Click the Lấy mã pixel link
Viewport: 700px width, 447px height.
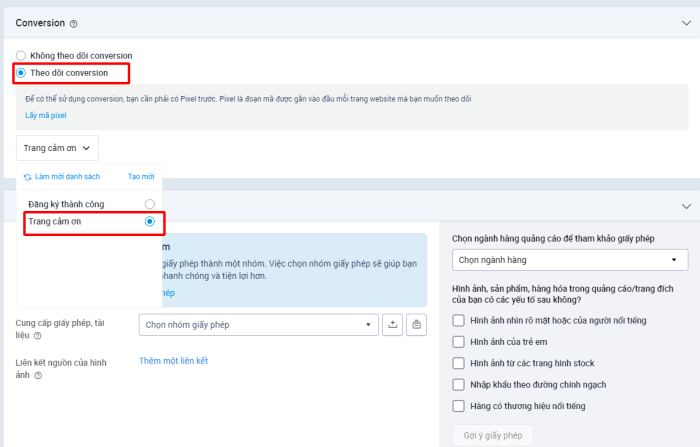(45, 116)
